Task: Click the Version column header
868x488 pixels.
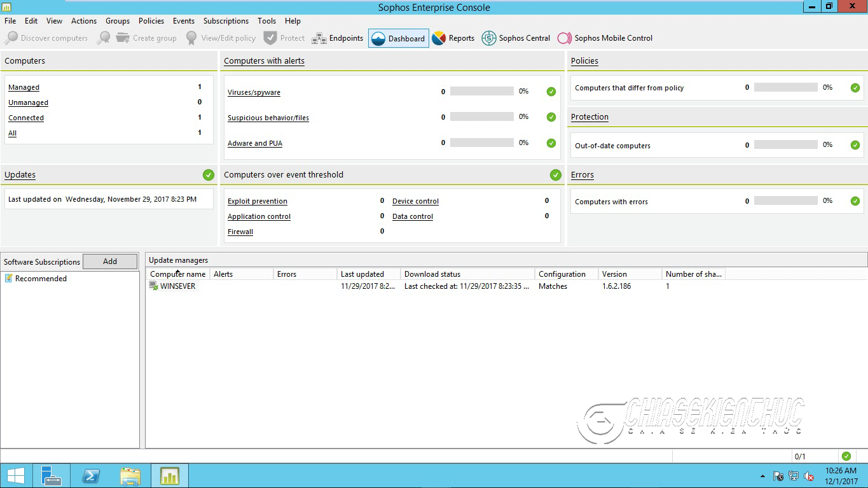Action: click(x=630, y=274)
